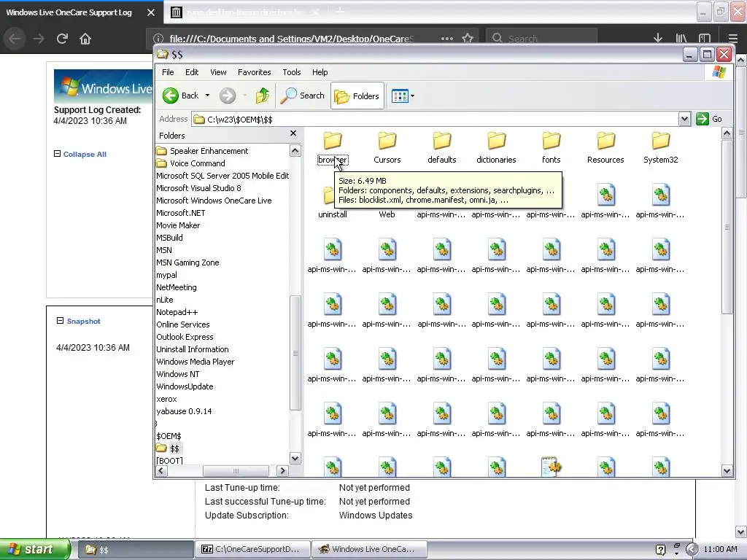Select WindowsUpdate in folder tree

tap(185, 386)
